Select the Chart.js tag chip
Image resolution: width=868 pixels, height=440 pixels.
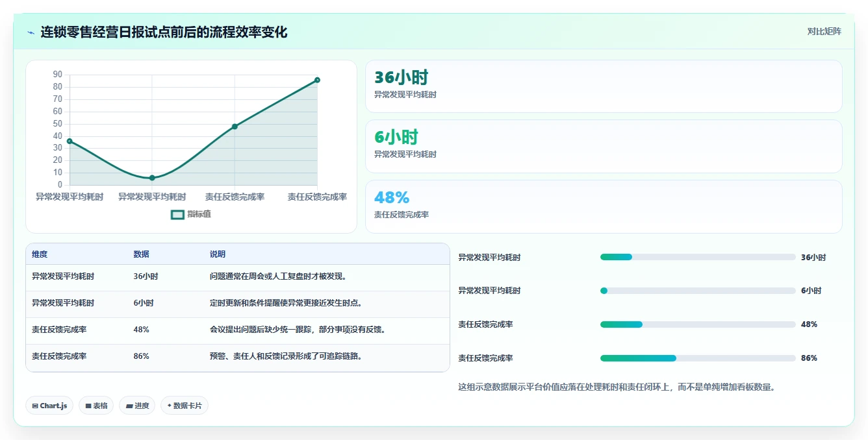pos(50,406)
